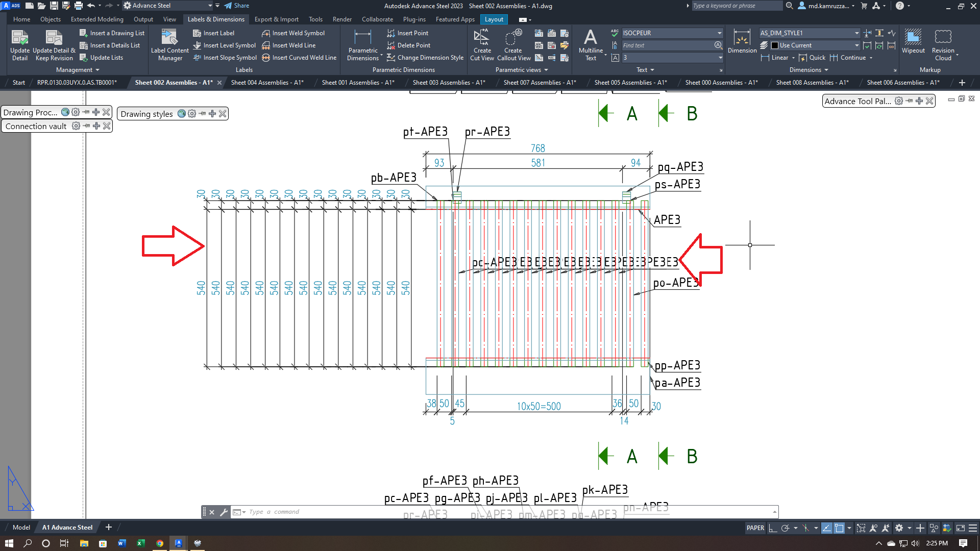Activate the Insert Level Symbol tool
Image resolution: width=980 pixels, height=551 pixels.
pyautogui.click(x=225, y=45)
